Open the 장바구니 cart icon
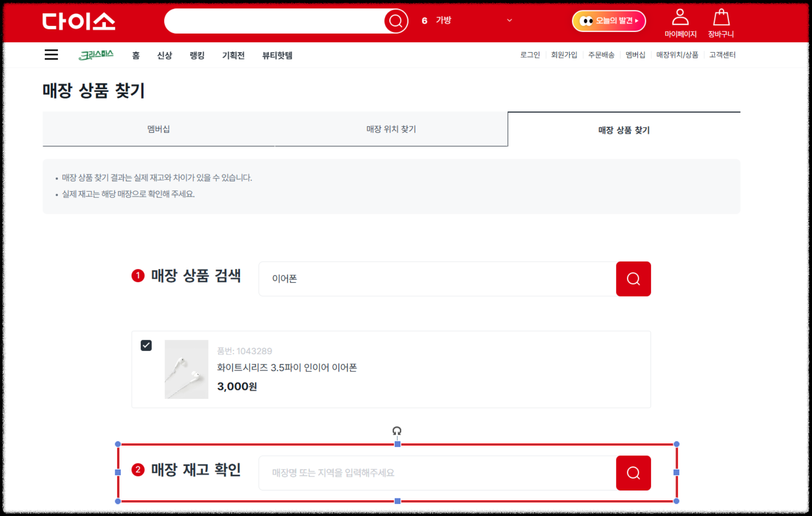Screen dimensions: 812x516 [721, 23]
